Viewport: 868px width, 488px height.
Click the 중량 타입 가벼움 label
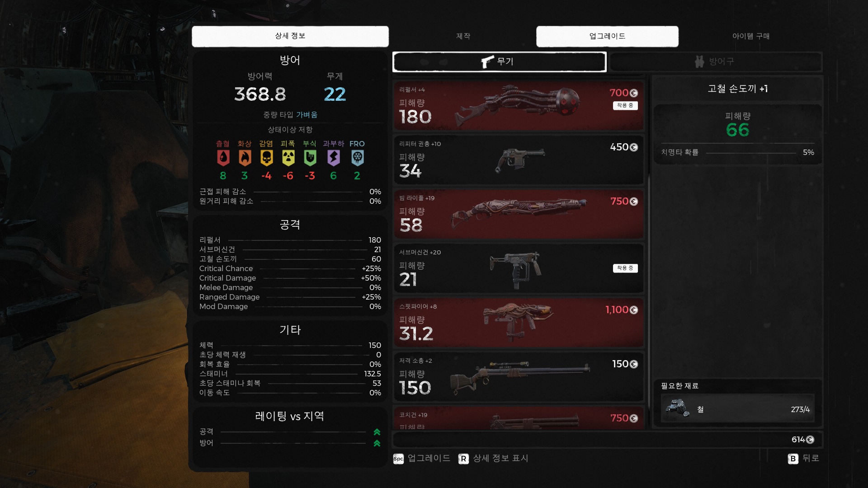[290, 115]
